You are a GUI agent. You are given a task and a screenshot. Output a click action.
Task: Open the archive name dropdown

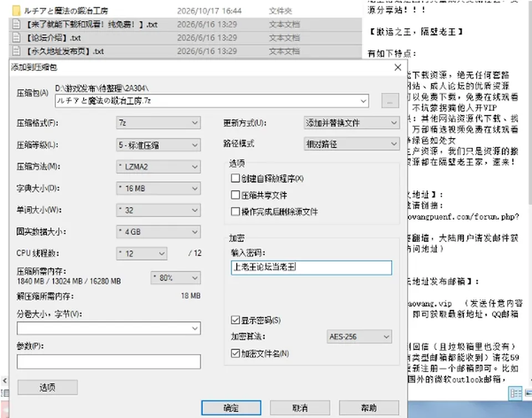(x=364, y=101)
